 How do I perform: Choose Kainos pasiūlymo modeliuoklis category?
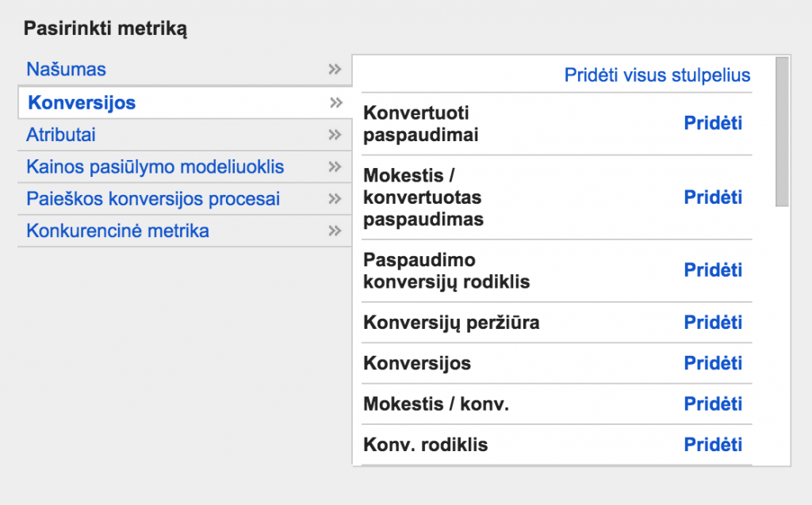[155, 167]
